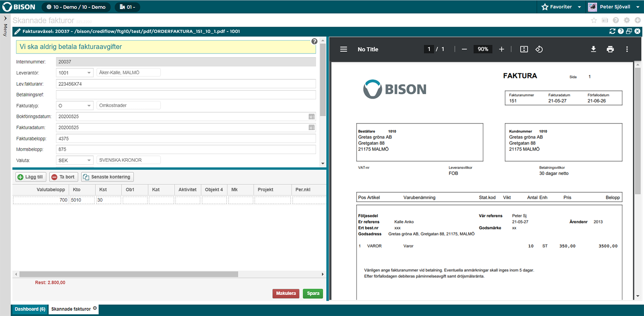The image size is (644, 316).
Task: Add page to favorites with grey star icon
Action: pyautogui.click(x=594, y=20)
